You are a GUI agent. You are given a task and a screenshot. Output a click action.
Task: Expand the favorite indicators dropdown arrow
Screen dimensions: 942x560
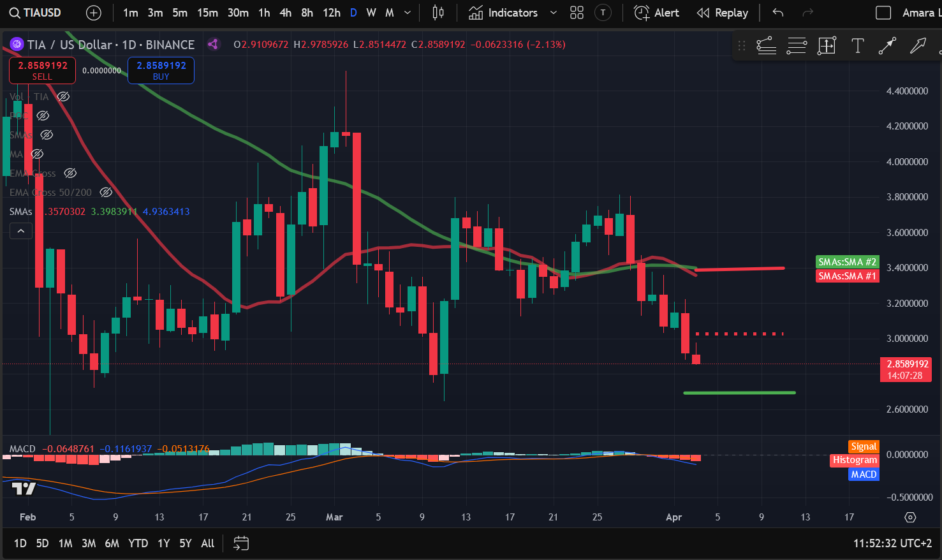pos(553,13)
